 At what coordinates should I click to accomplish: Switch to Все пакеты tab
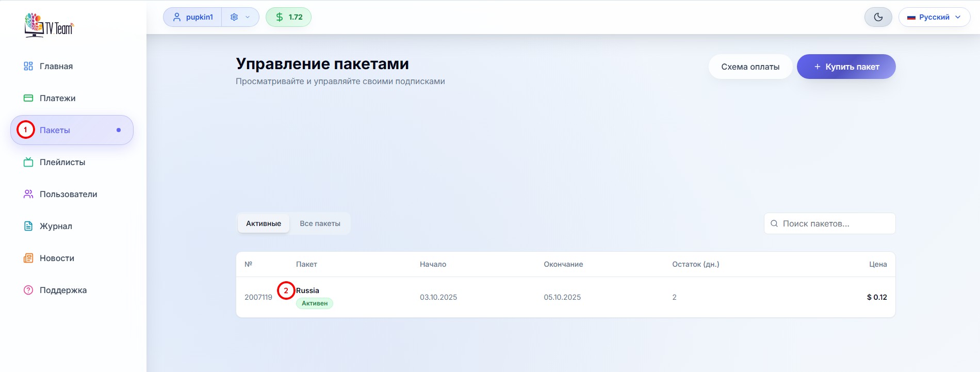pyautogui.click(x=320, y=223)
